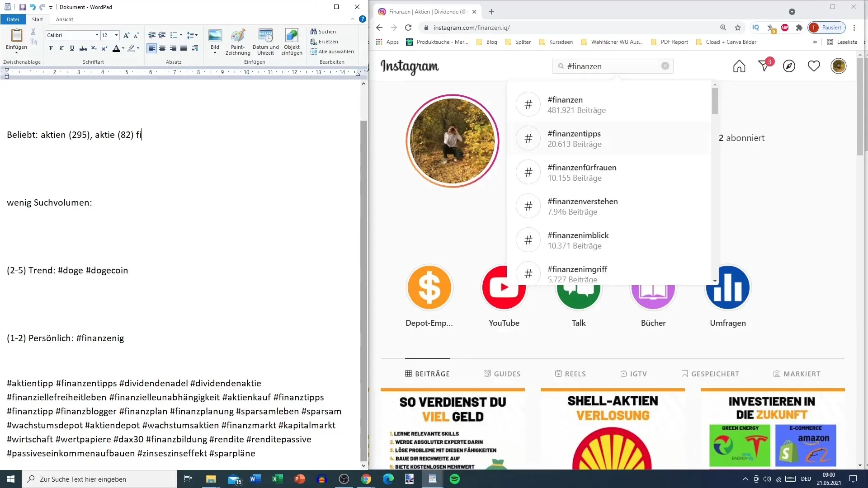The image size is (868, 488).
Task: Open the text highlight color dropdown arrow
Action: [138, 48]
